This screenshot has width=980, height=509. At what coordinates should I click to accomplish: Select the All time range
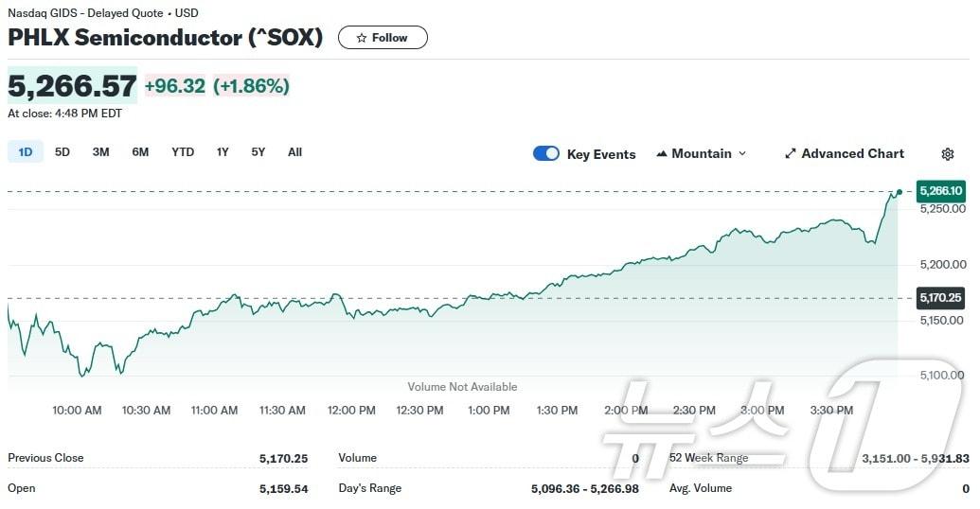tap(294, 151)
